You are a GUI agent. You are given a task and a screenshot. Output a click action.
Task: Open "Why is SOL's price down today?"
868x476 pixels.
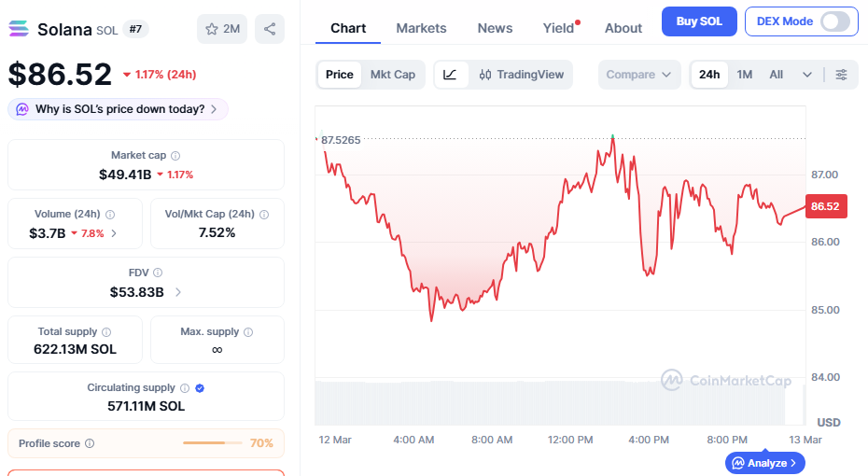click(119, 109)
